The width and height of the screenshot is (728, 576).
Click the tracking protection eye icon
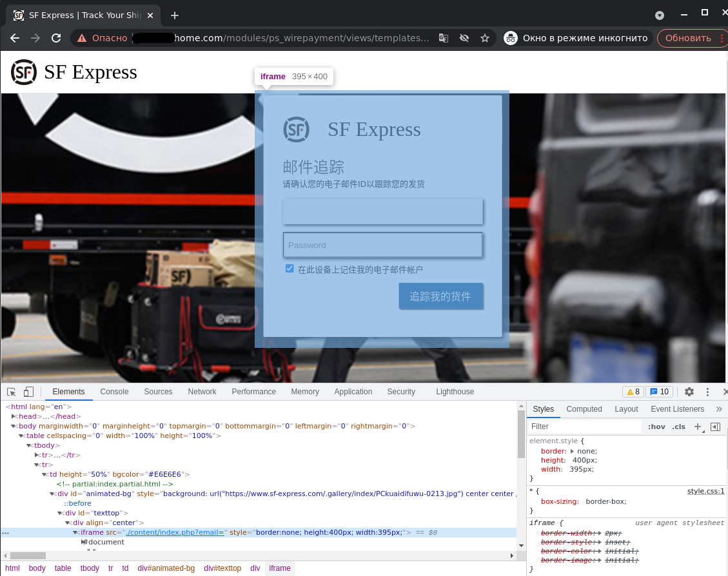464,38
